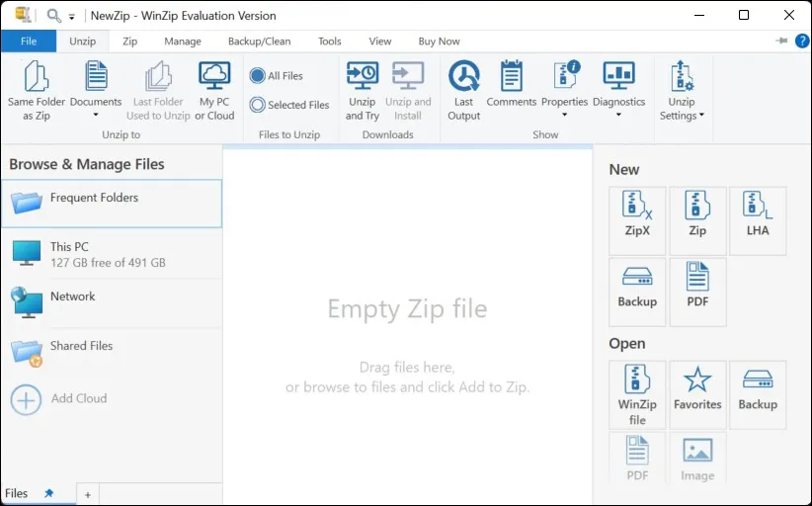The image size is (812, 506).
Task: Click the Documents unzip destination icon
Action: (x=96, y=76)
